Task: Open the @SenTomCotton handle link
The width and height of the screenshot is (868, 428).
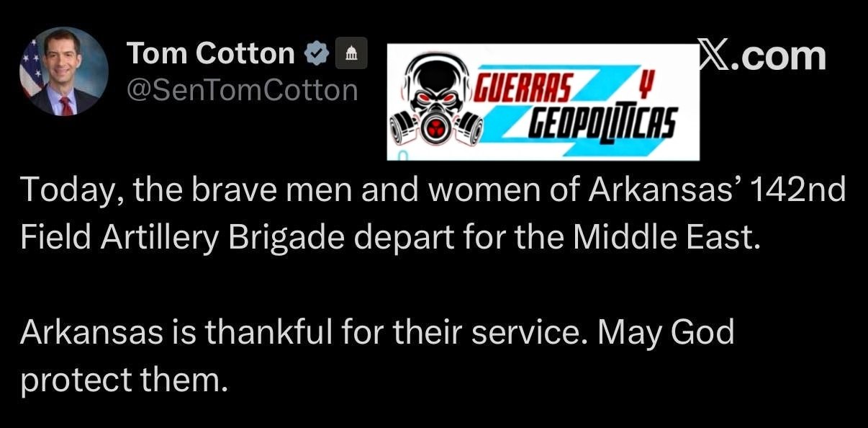Action: point(241,90)
